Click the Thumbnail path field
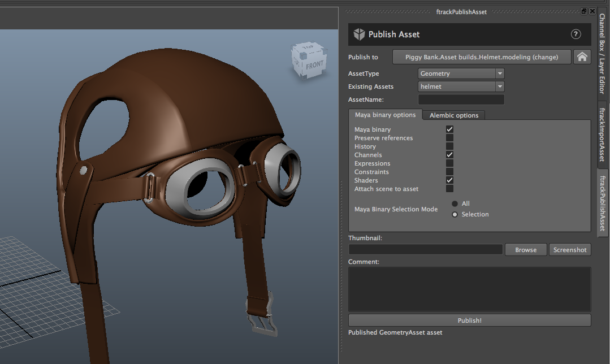The image size is (610, 364). pos(426,250)
